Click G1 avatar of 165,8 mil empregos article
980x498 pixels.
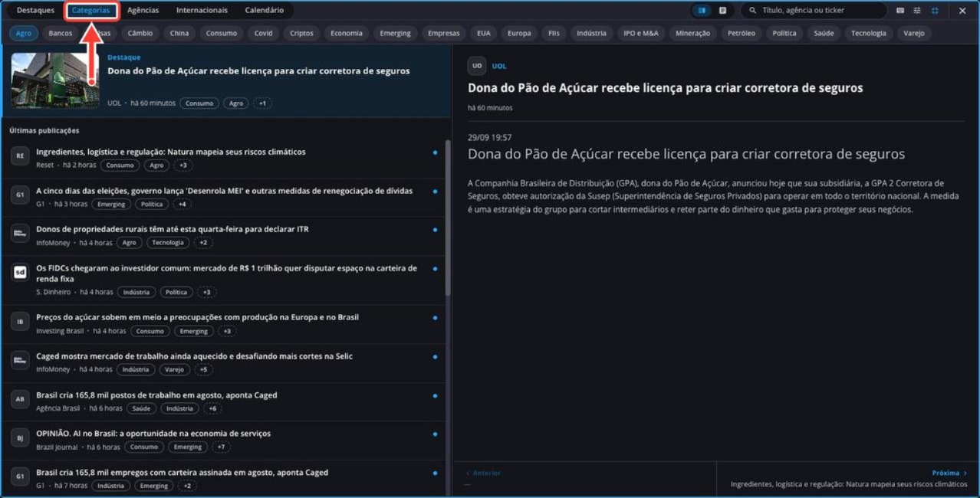coord(20,477)
